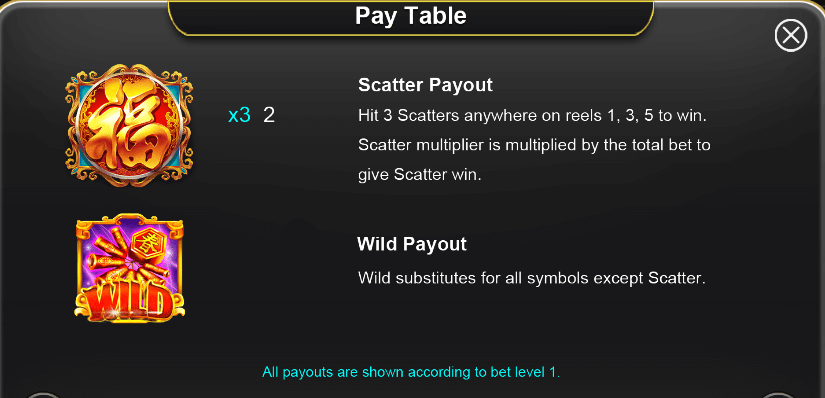Close the Pay Table with the X button
Image resolution: width=825 pixels, height=398 pixels.
tap(790, 36)
